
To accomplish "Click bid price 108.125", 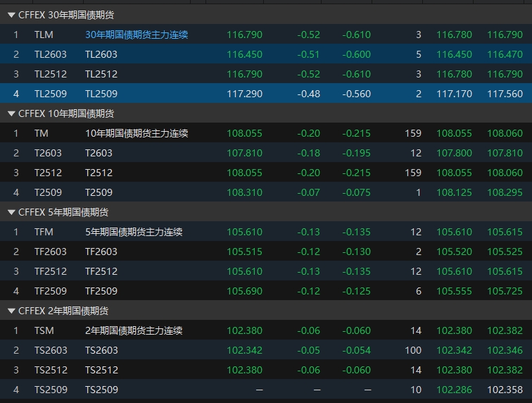I will [x=454, y=192].
